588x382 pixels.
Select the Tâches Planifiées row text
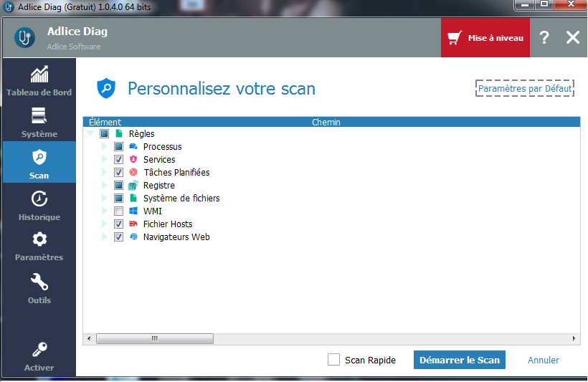tap(176, 173)
